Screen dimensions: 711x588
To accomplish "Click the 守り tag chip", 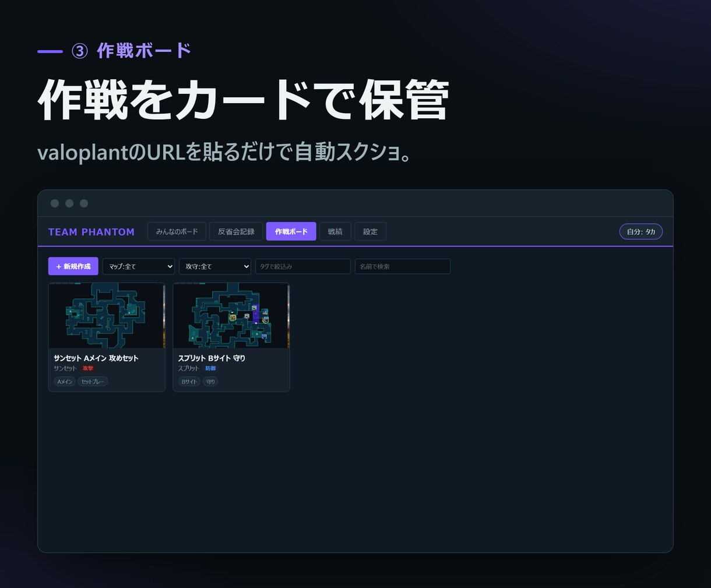I will pyautogui.click(x=210, y=382).
